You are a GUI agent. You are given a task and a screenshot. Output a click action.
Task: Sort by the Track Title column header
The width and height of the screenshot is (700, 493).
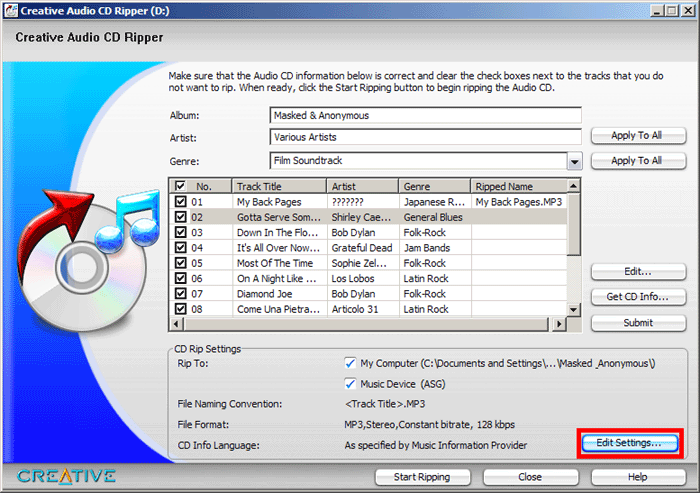(x=279, y=186)
